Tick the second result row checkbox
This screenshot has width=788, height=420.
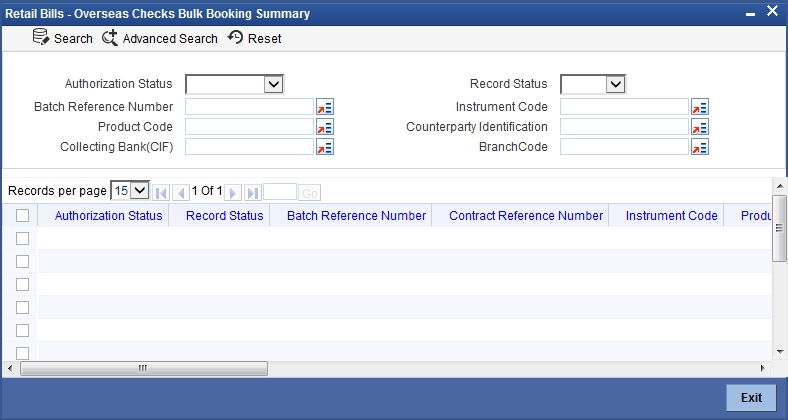click(22, 262)
